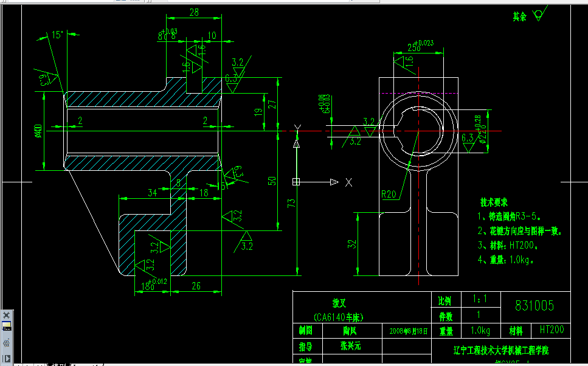Screen dimensions: 588x366
Task: Click the UCS Y axis label
Action: pos(297,128)
